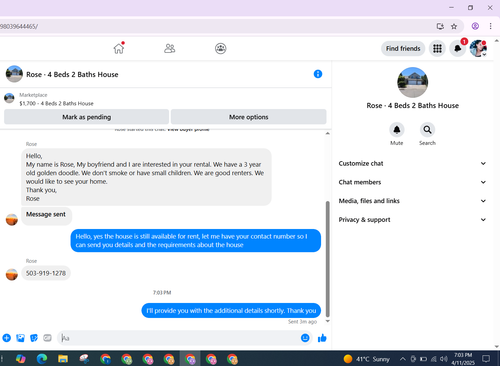Viewport: 500px width, 366px height.
Task: Open the Groups icon in top navigation
Action: (221, 49)
